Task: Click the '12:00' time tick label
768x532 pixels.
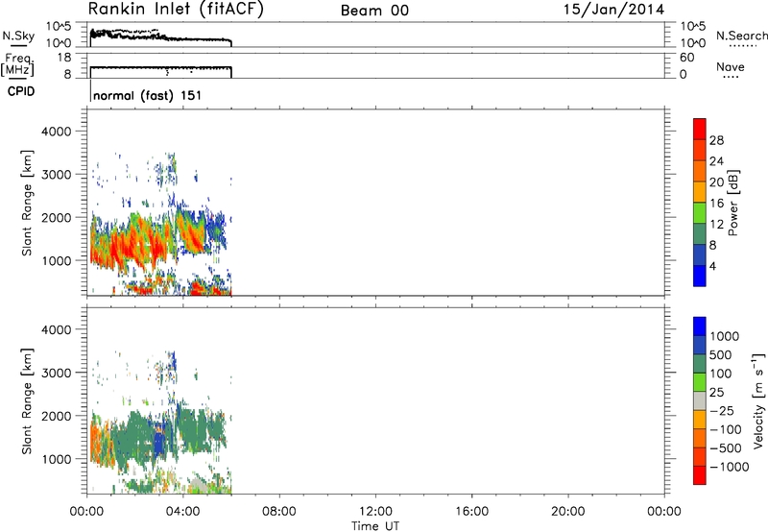Action: click(x=375, y=512)
